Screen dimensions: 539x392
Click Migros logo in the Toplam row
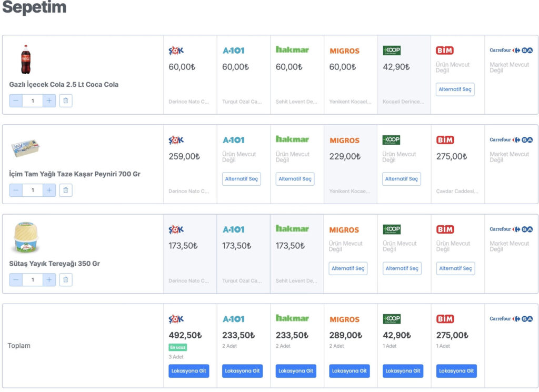(344, 319)
